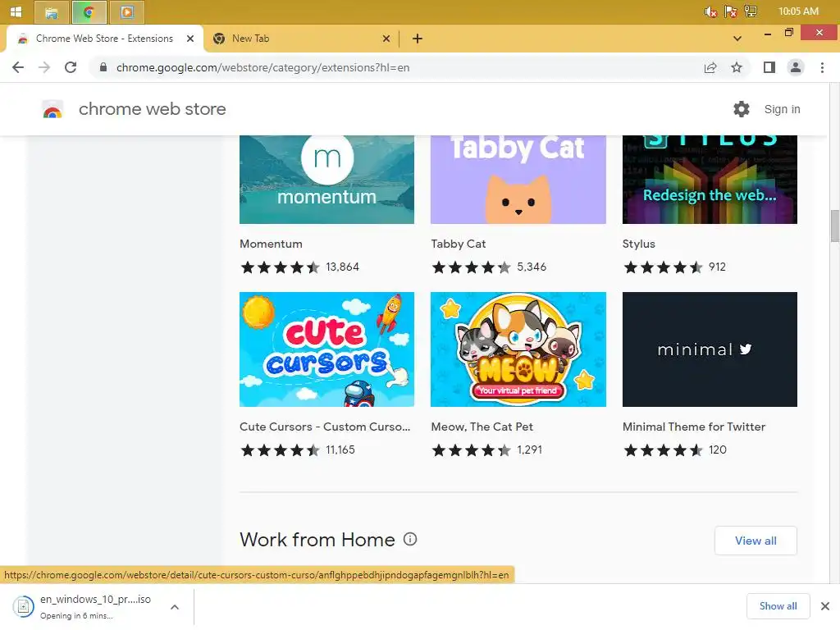This screenshot has height=630, width=840.
Task: Bookmark this page star icon
Action: [737, 67]
